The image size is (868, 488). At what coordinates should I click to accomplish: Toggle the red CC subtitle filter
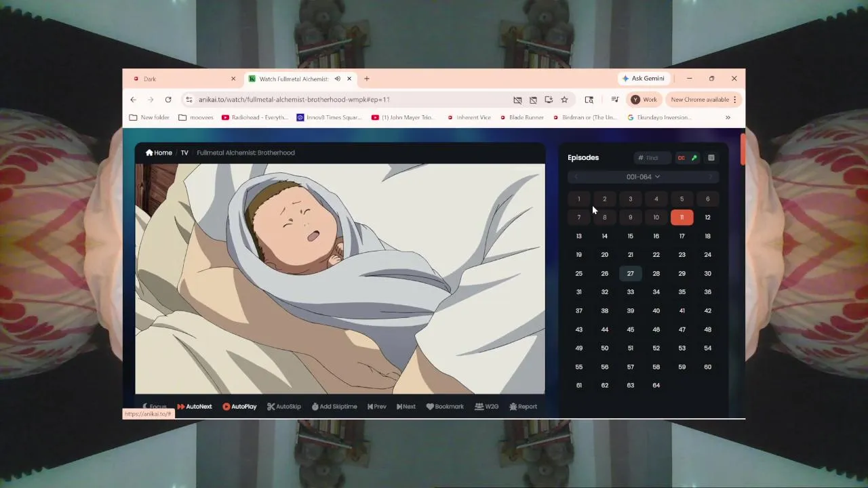click(x=682, y=158)
